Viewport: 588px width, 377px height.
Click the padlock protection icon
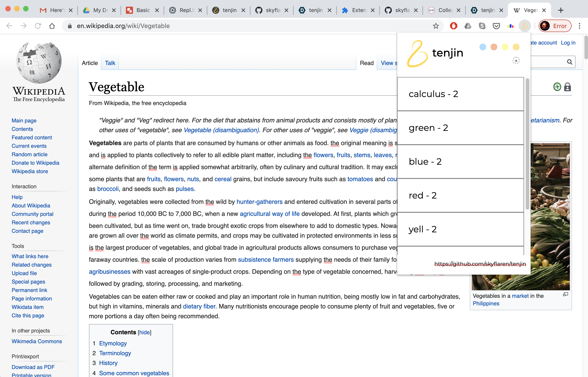tap(568, 87)
